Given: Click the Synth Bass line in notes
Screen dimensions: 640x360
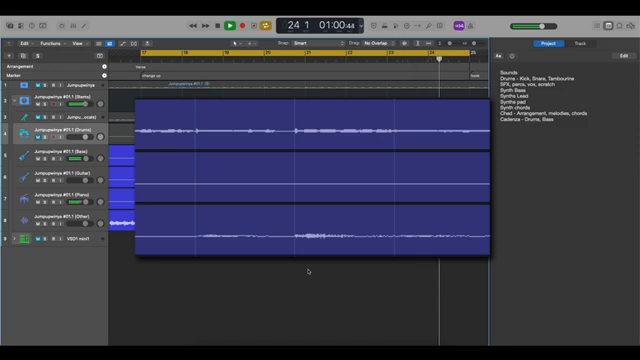Looking at the screenshot, I should (513, 90).
